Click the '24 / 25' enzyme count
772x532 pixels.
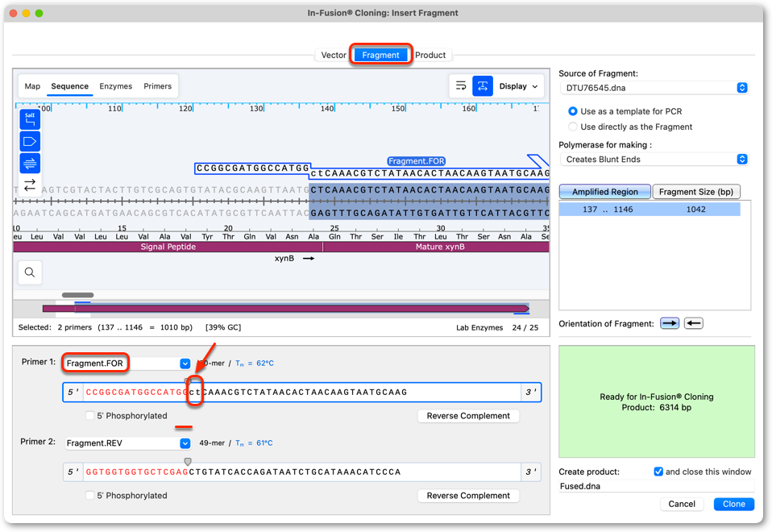click(x=525, y=327)
